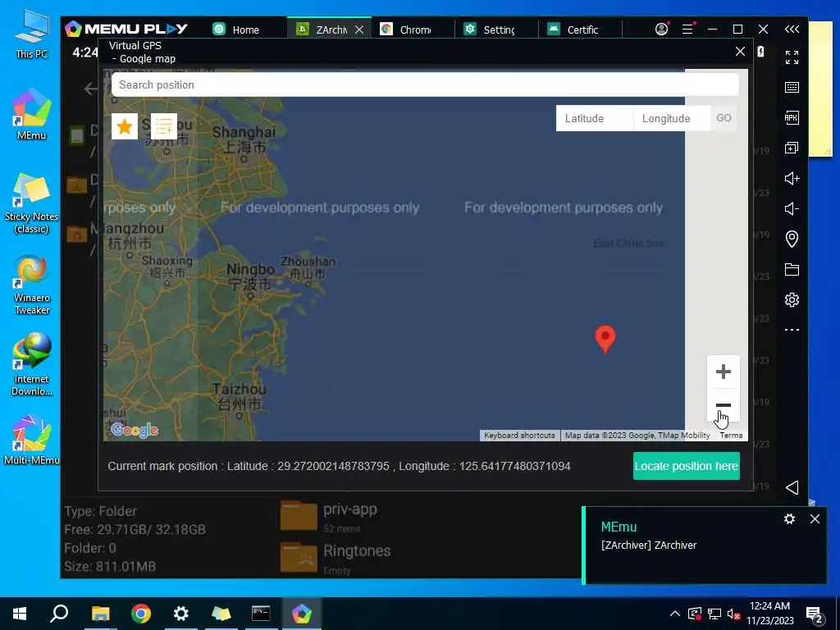Switch to the Home tab

[244, 30]
